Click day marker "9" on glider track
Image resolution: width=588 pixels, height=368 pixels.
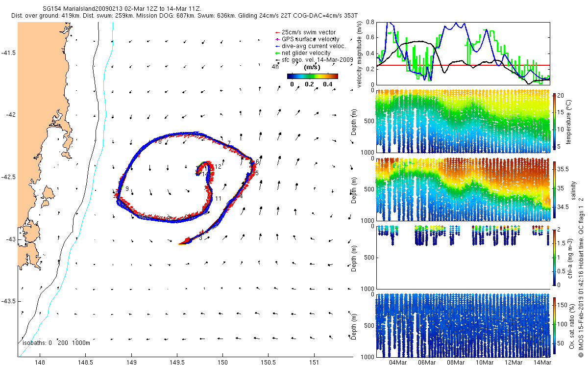click(127, 189)
